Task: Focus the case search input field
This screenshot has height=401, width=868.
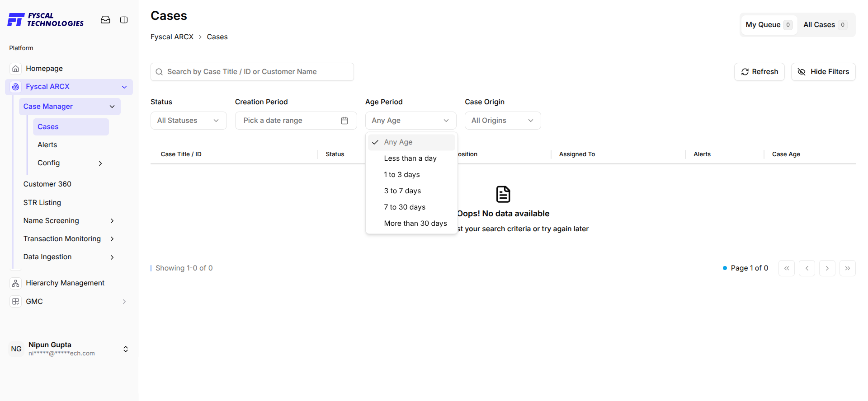Action: 252,72
